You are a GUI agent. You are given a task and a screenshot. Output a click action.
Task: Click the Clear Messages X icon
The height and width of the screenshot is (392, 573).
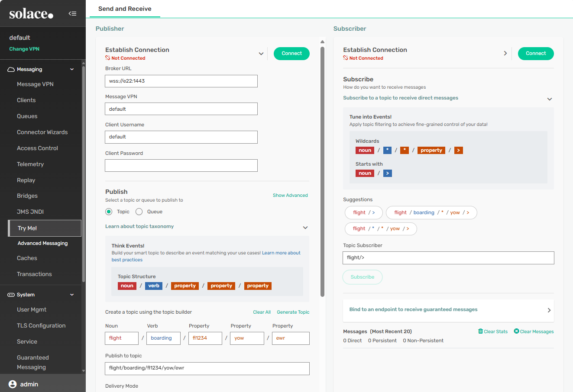click(x=516, y=331)
